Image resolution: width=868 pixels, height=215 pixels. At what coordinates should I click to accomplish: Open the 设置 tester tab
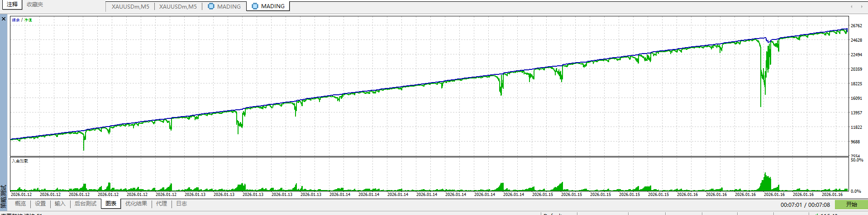coord(40,204)
